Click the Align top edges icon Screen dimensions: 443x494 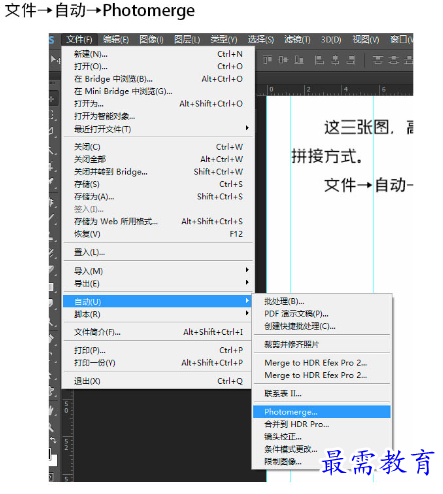[268, 60]
